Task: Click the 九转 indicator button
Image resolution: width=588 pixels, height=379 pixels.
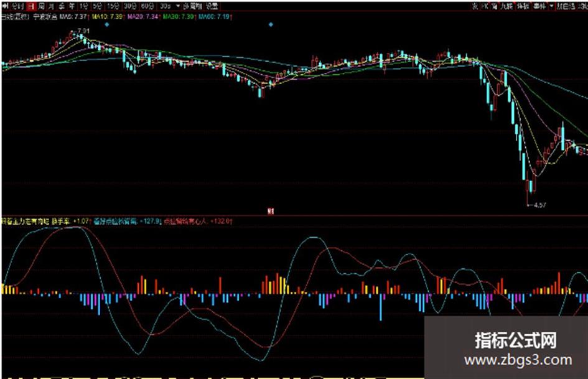Action: [x=506, y=6]
